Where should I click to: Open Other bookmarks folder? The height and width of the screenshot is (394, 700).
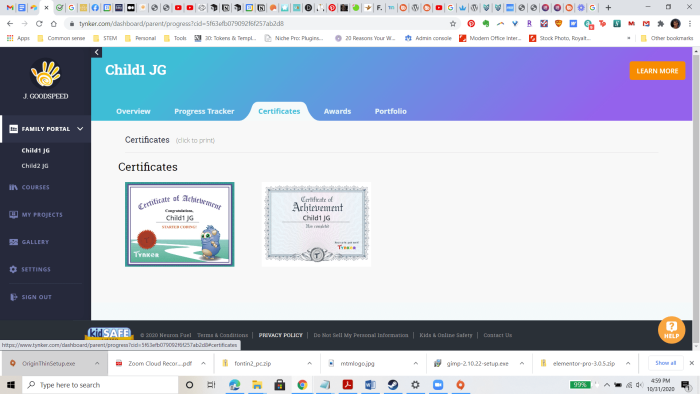[x=667, y=38]
